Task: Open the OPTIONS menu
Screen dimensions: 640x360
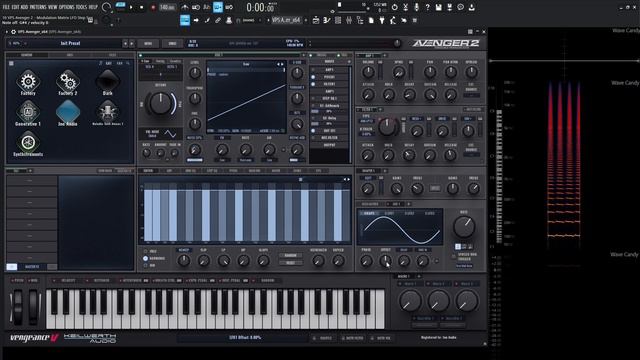Action: (x=67, y=7)
